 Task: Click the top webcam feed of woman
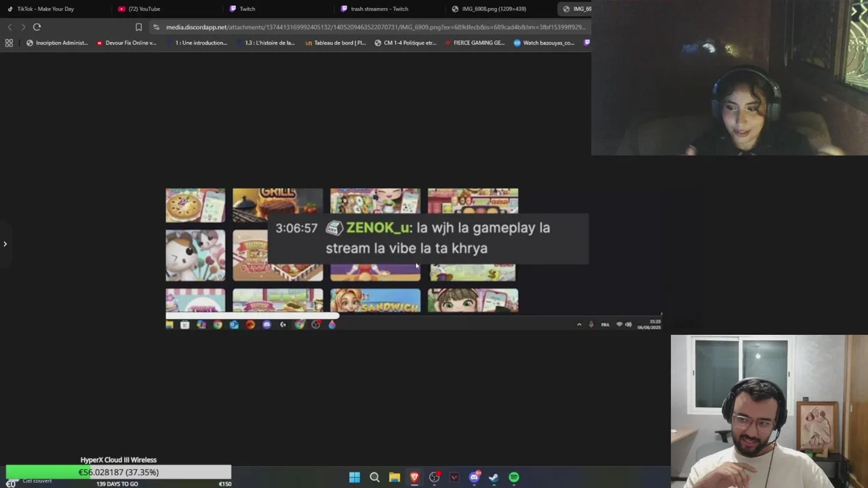click(730, 78)
